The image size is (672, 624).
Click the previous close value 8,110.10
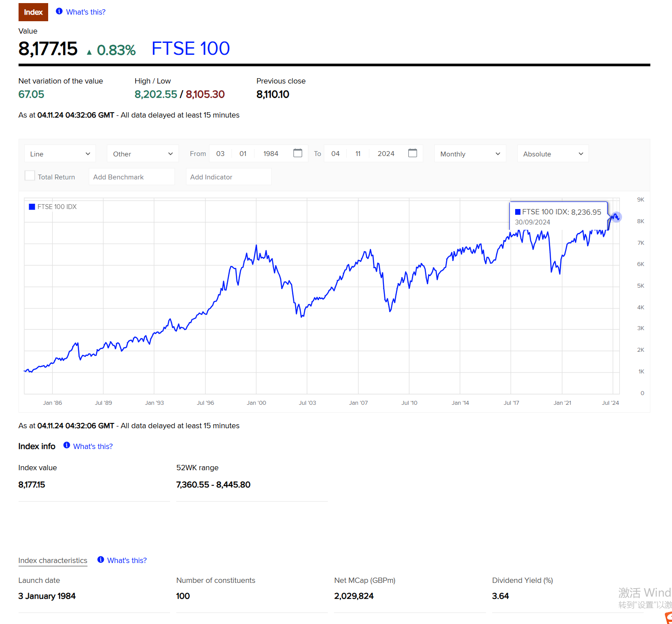coord(273,94)
